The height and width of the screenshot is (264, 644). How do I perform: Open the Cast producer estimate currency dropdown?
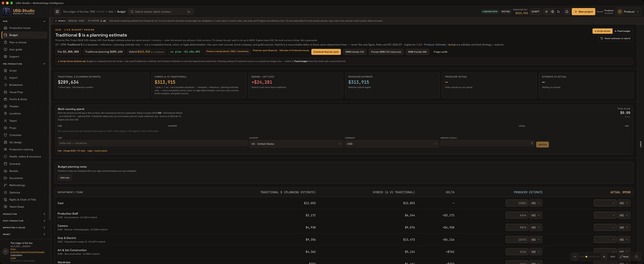pyautogui.click(x=535, y=203)
